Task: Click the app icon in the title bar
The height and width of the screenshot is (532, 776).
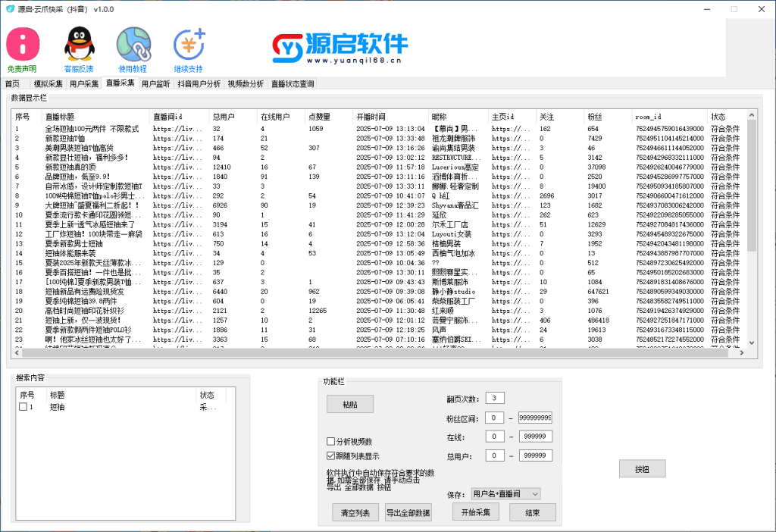Action: tap(9, 8)
